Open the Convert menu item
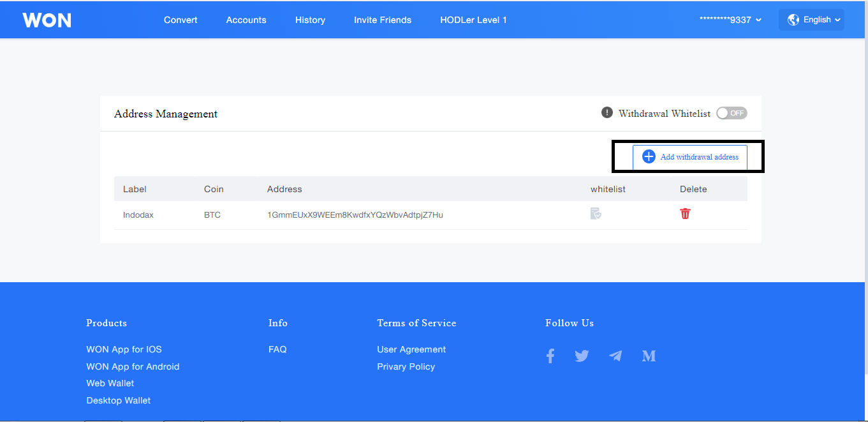Screen dimensions: 868x422 [180, 20]
